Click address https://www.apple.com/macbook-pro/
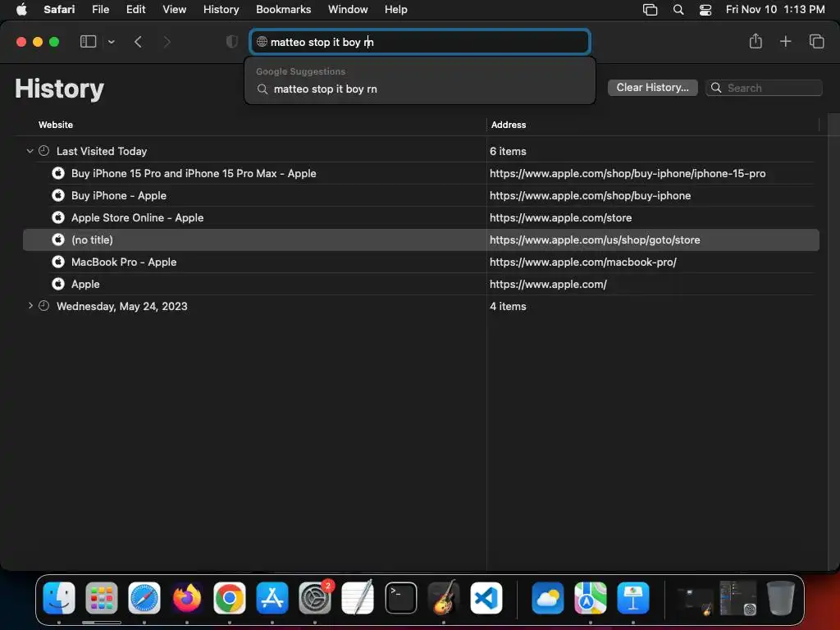The width and height of the screenshot is (840, 630). (583, 262)
